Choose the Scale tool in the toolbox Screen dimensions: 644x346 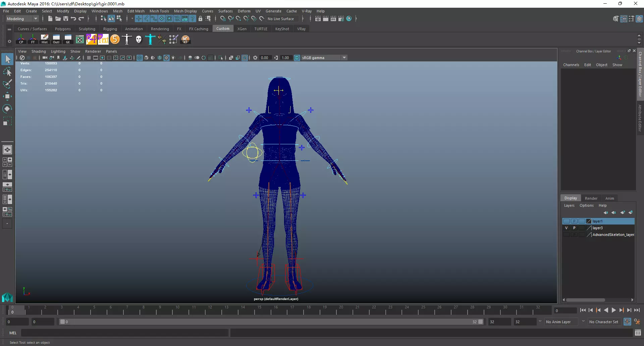(7, 121)
